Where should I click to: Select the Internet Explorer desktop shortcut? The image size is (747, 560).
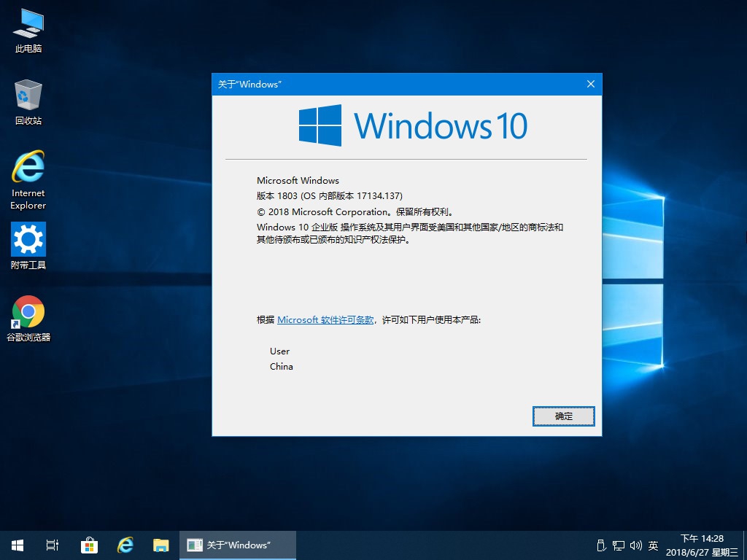tap(28, 181)
